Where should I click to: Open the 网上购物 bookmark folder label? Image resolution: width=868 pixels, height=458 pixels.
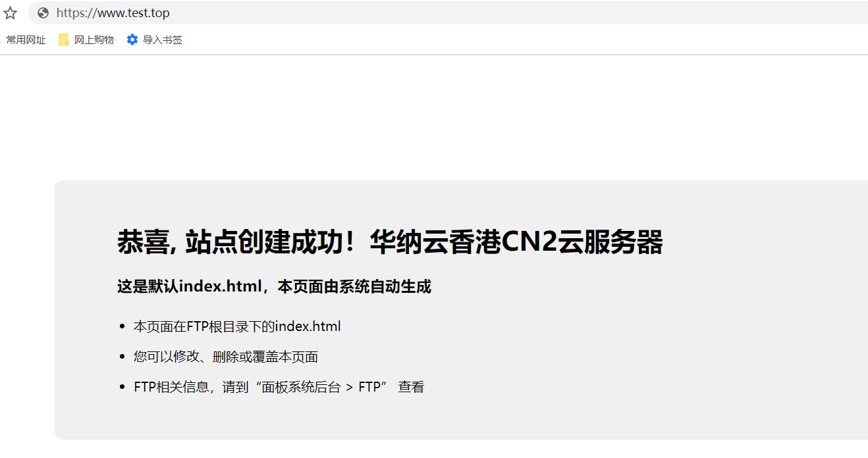[94, 40]
